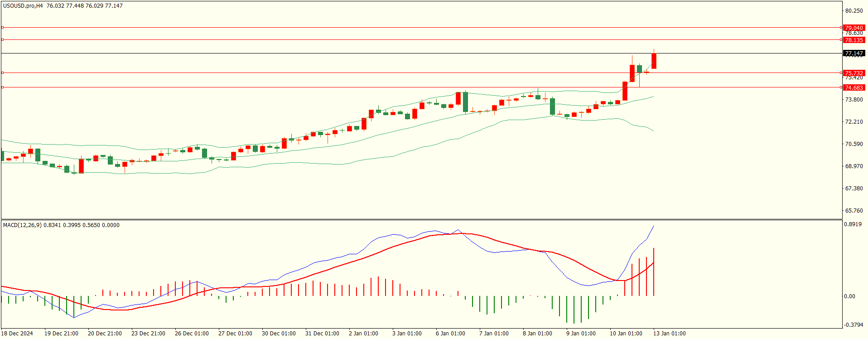Select the latest red candle near 77.147
The height and width of the screenshot is (339, 868).
click(x=654, y=61)
